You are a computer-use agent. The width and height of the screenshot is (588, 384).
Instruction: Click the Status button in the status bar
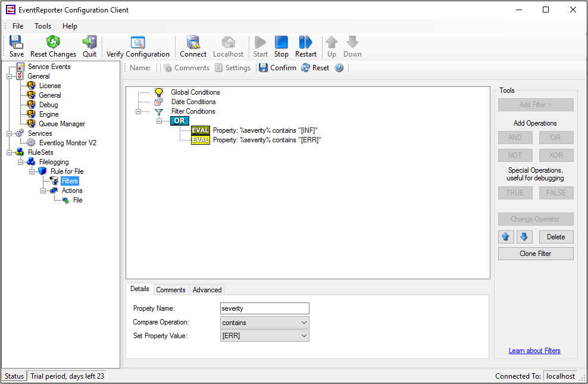[14, 376]
